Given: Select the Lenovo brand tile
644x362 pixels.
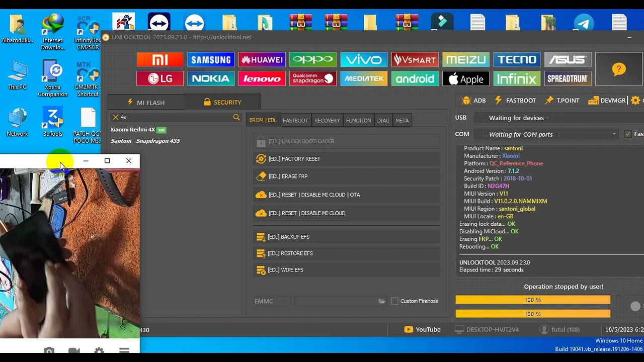Looking at the screenshot, I should pos(262,79).
